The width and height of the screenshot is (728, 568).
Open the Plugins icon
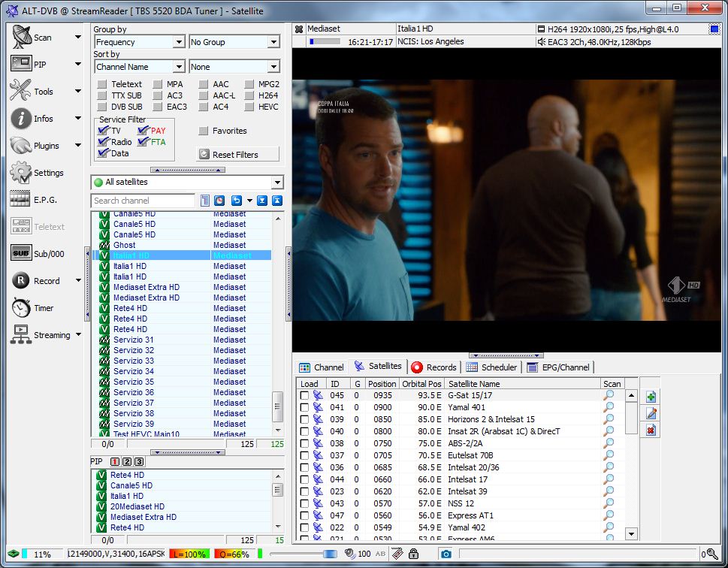point(21,145)
